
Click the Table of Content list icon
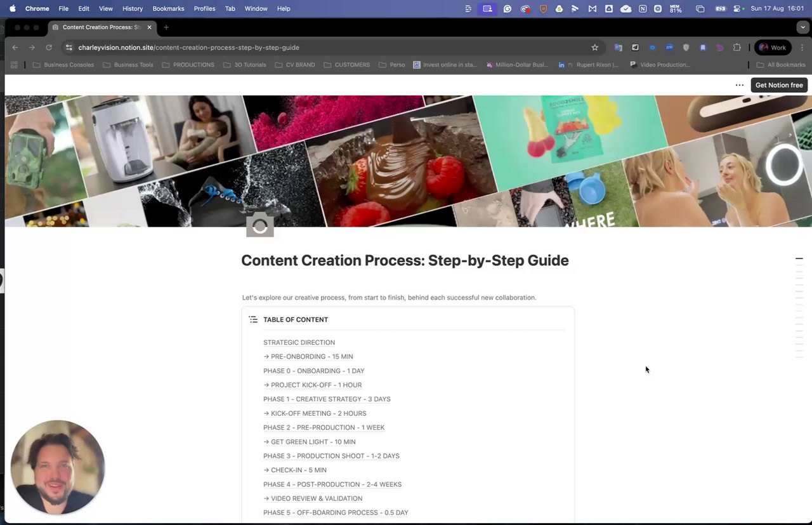click(253, 319)
